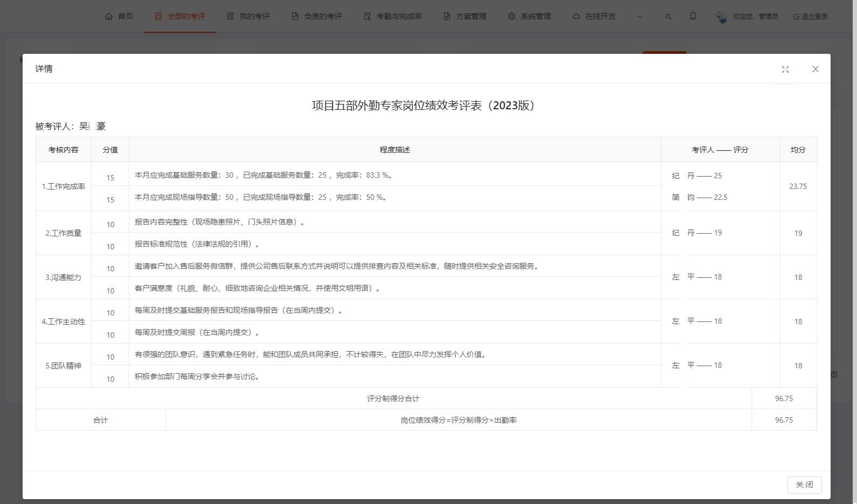Switch to the 全部的考评 tab
Screen dimensions: 857x504
[x=180, y=16]
